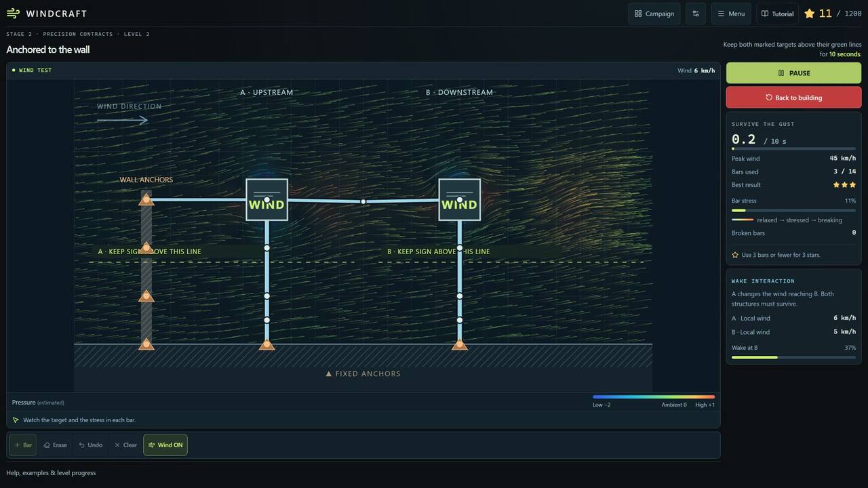Click the pressure color scale bar
The height and width of the screenshot is (488, 868).
coord(654,396)
